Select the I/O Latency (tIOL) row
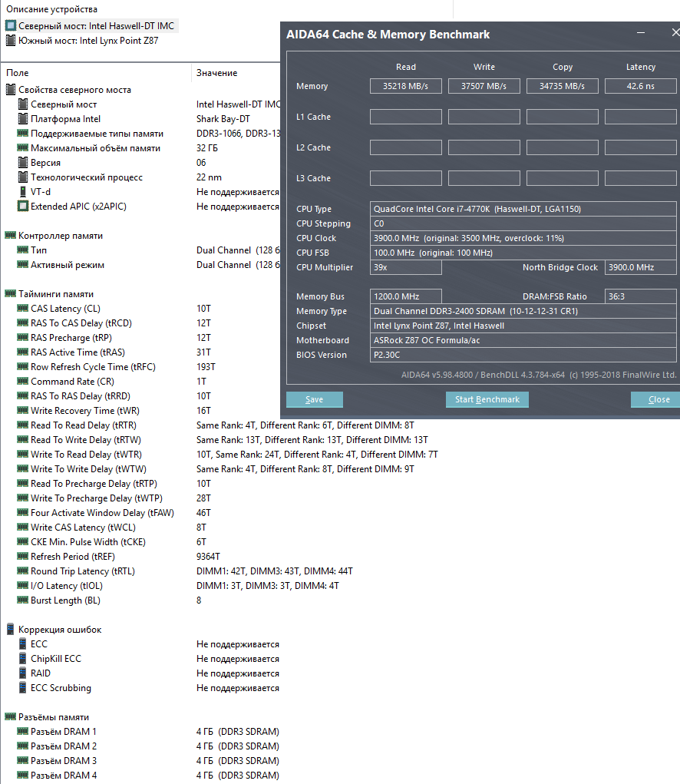Viewport: 680px width, 784px height. [x=178, y=585]
